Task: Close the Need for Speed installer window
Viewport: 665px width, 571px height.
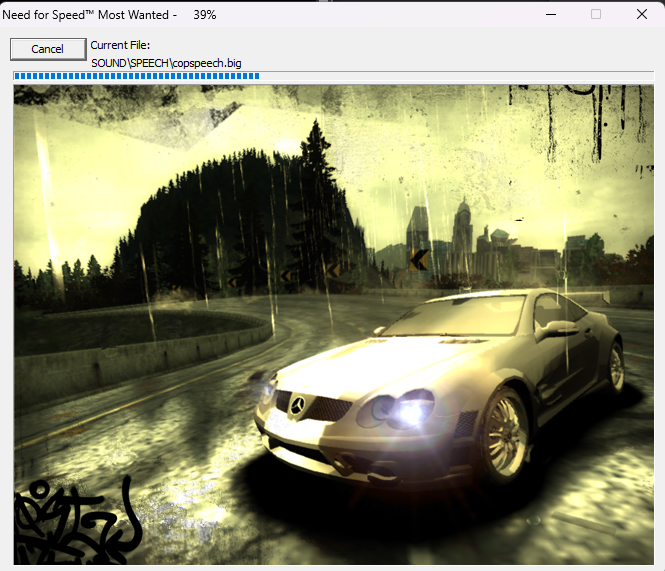Action: tap(641, 14)
